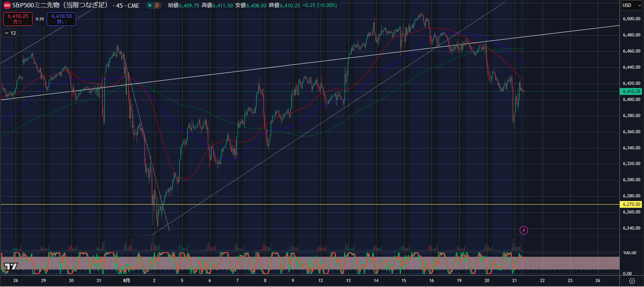The height and width of the screenshot is (287, 644).
Task: Click the 6,340.00 price axis label
Action: pyautogui.click(x=631, y=148)
